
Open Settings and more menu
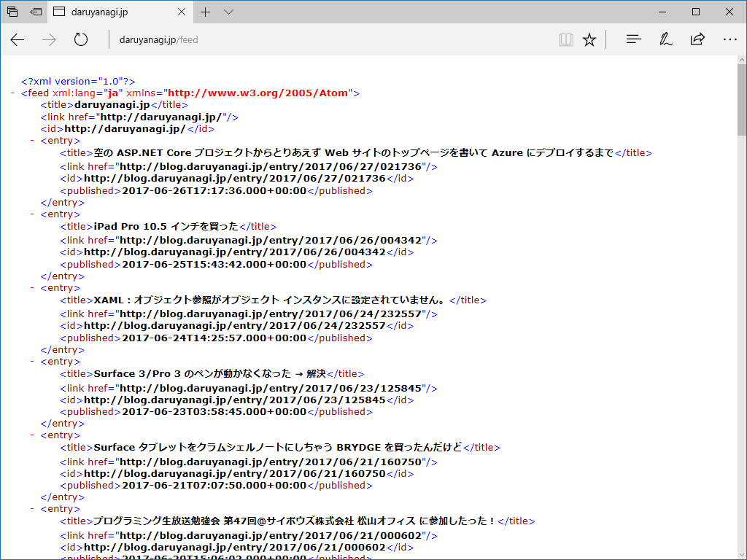[729, 39]
